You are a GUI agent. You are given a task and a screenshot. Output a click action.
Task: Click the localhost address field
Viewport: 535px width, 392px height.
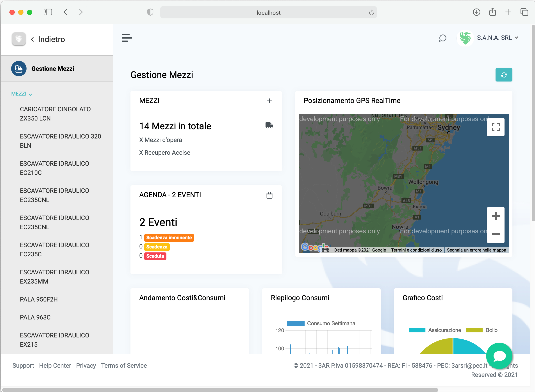268,12
